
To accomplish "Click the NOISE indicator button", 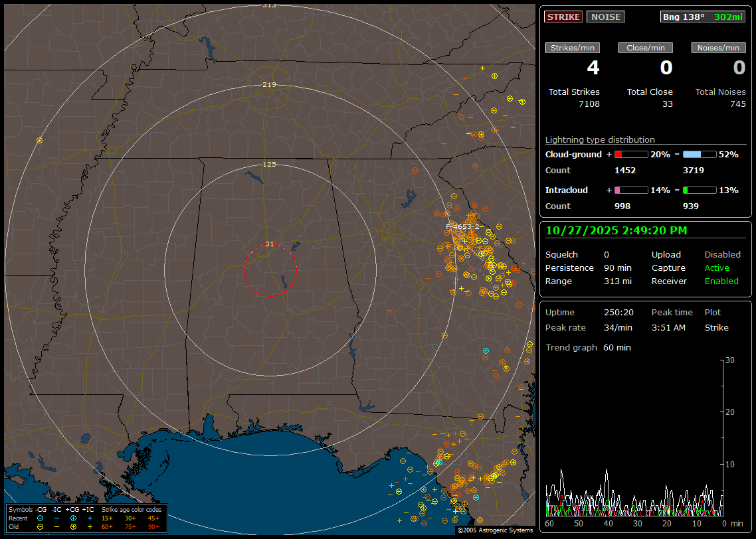I will coord(605,17).
